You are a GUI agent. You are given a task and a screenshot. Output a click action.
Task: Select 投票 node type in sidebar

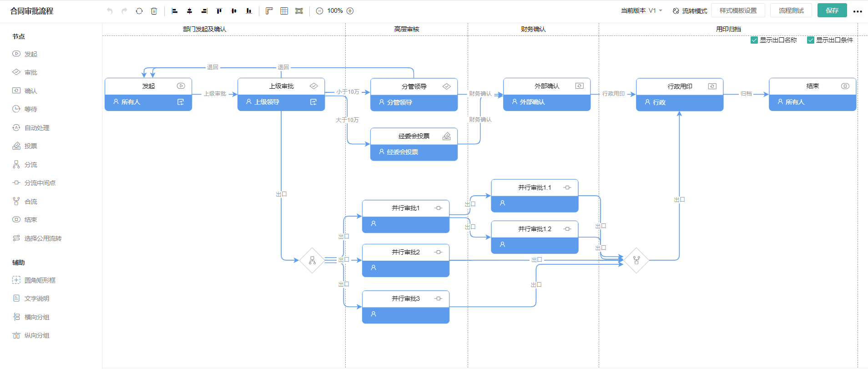click(25, 146)
